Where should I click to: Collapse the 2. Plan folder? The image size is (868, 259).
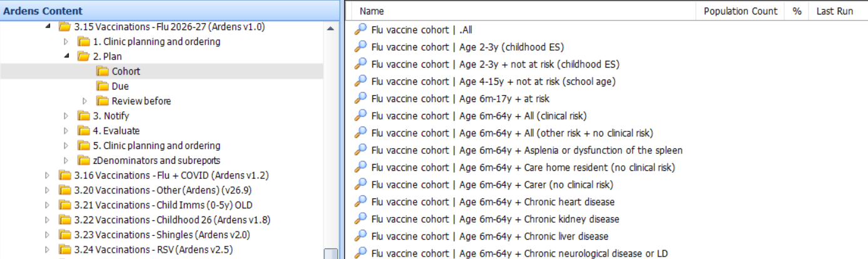(67, 56)
